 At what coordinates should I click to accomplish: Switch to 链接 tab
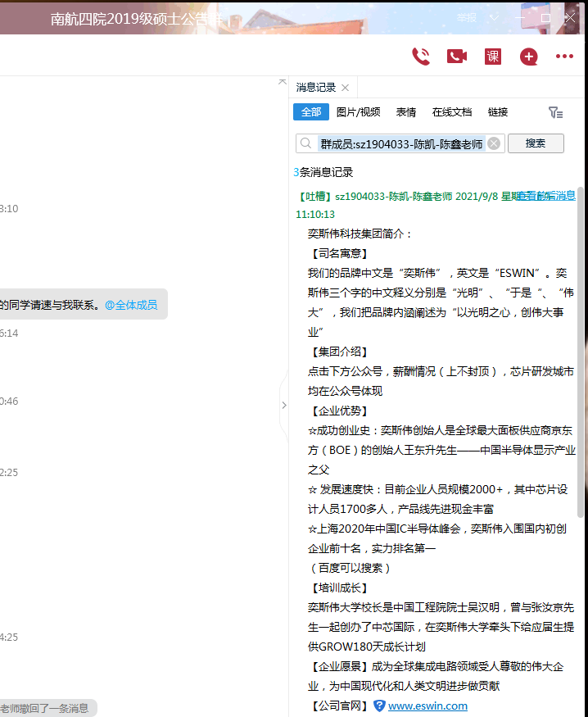[498, 112]
